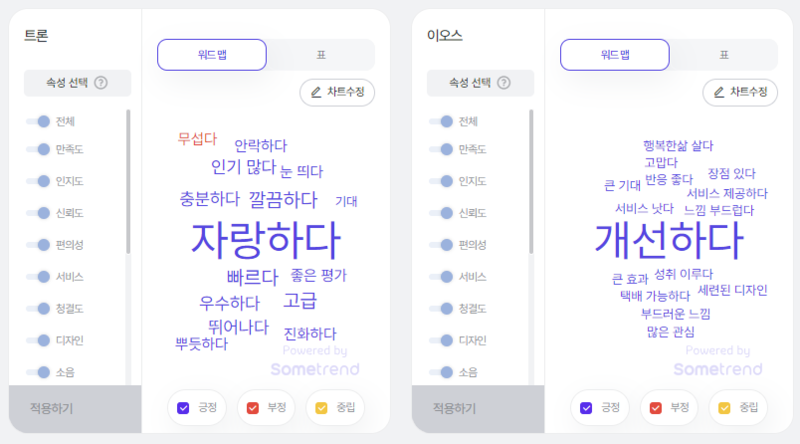Screen dimensions: 800x444
Task: Toggle 만족도 switch in 트롯 panel
Action: pyautogui.click(x=38, y=149)
